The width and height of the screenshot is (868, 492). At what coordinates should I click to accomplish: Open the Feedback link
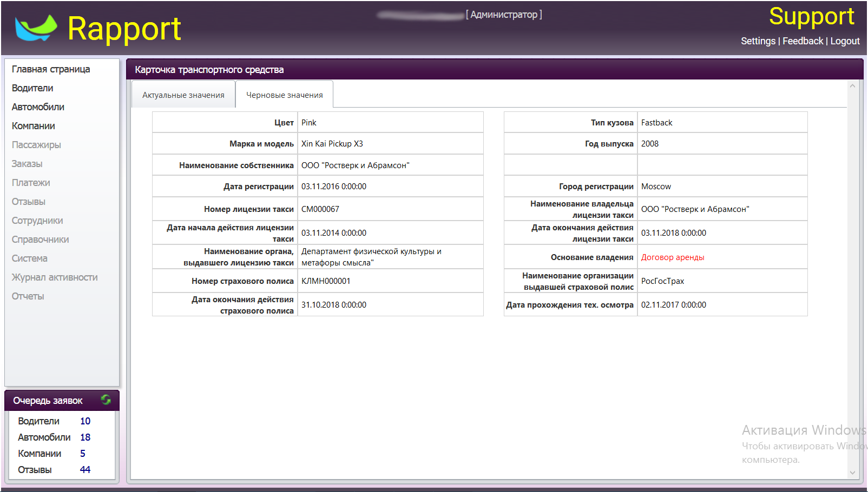(803, 41)
